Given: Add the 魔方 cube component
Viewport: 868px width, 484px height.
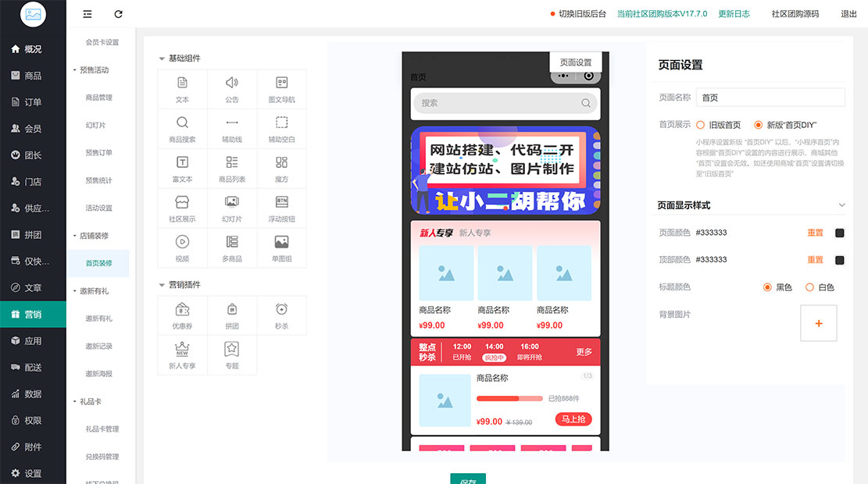Looking at the screenshot, I should pos(282,169).
